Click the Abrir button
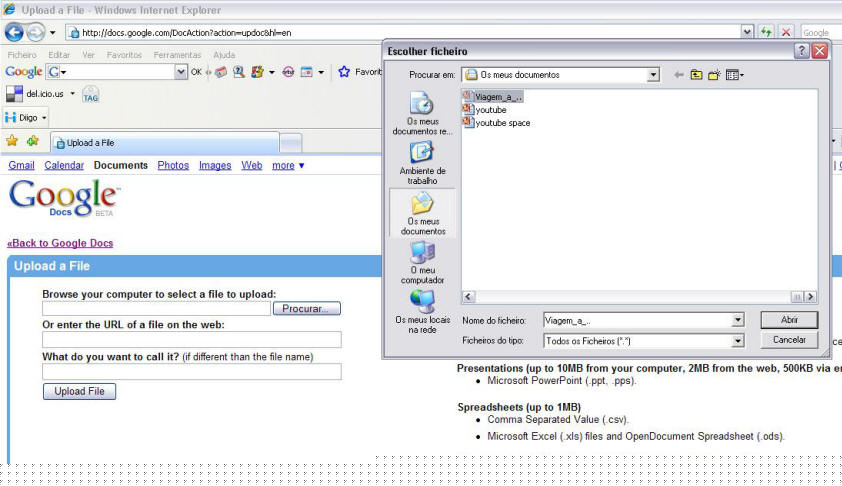The image size is (842, 486). [x=789, y=320]
